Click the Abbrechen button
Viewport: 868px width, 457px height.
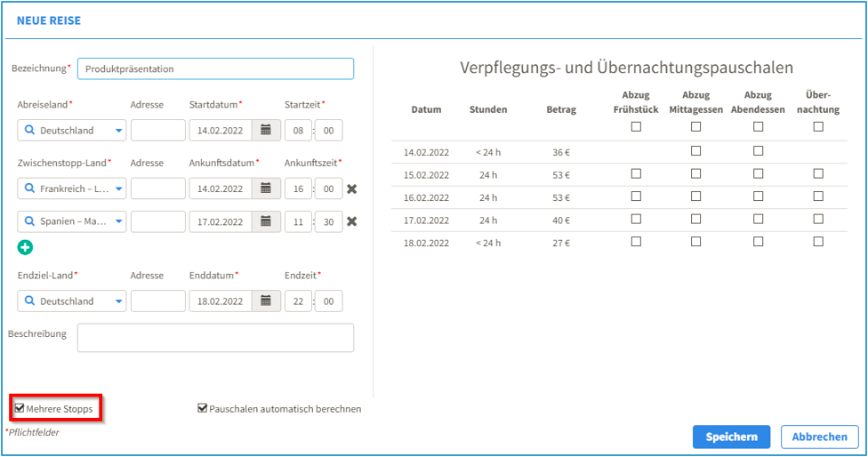[819, 437]
